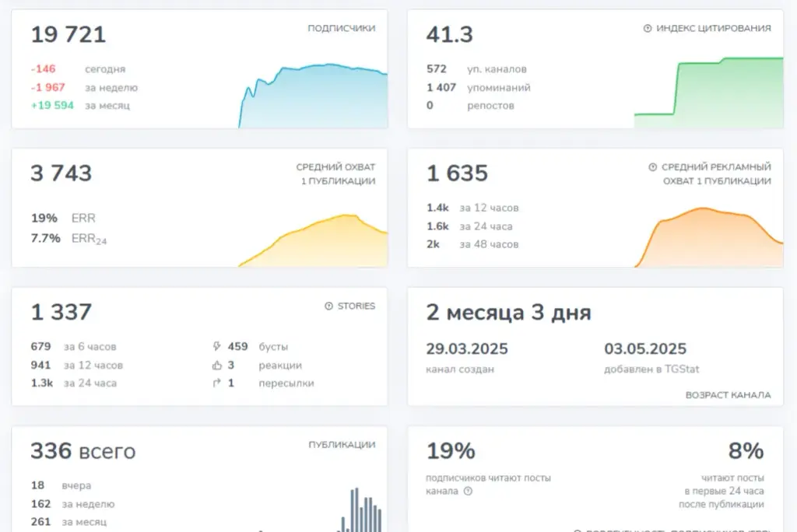Click the Stories total 1 337
This screenshot has width=797, height=532.
(61, 312)
